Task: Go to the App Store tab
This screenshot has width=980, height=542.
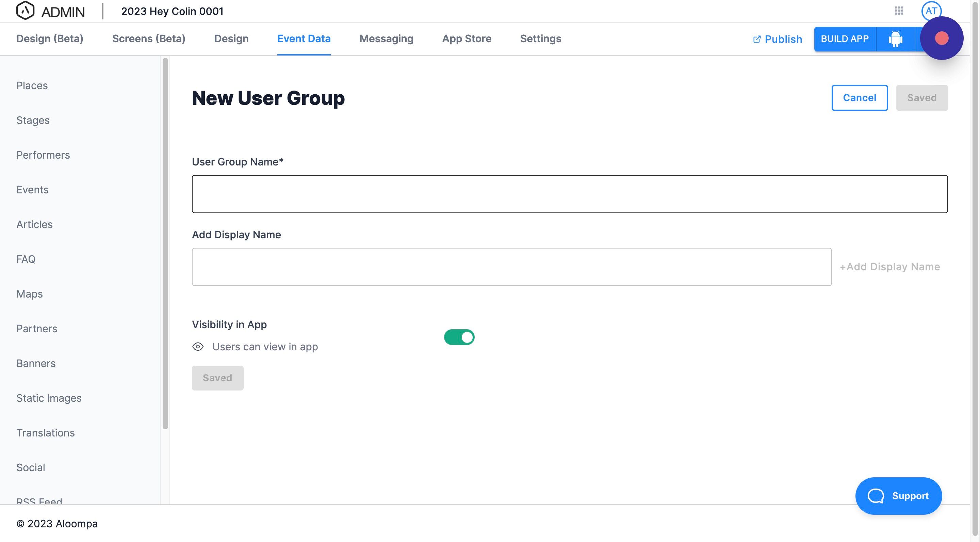Action: [467, 38]
